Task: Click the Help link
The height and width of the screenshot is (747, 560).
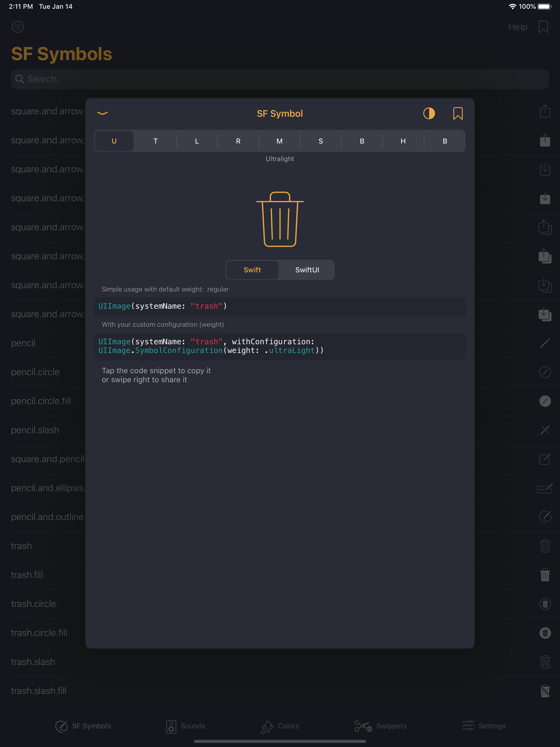Action: point(517,27)
